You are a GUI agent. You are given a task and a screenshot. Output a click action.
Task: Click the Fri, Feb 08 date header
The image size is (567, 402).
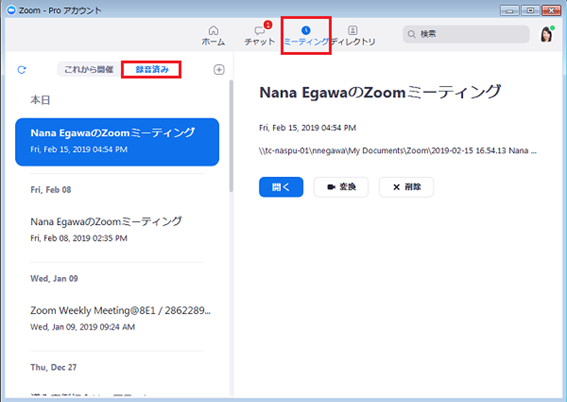[51, 190]
